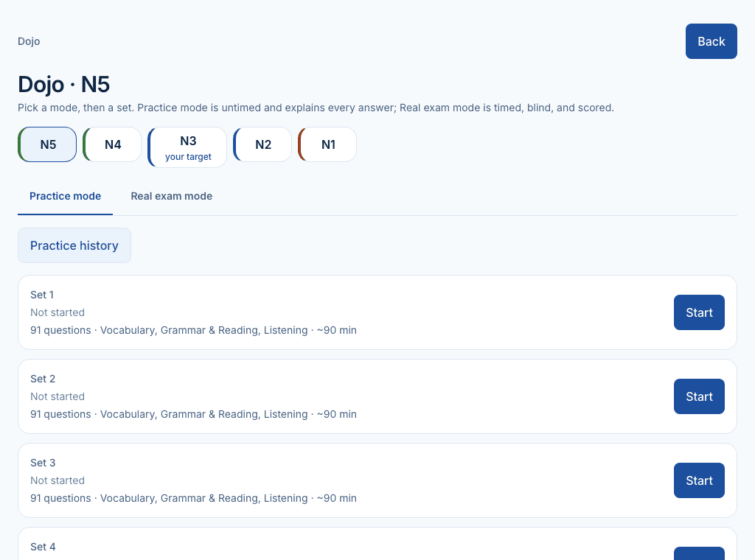The width and height of the screenshot is (755, 560).
Task: Switch to the N2 level
Action: click(262, 144)
